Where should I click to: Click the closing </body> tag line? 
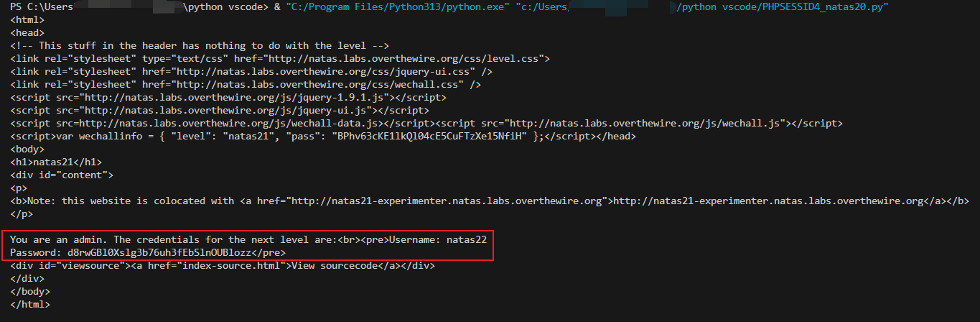pos(29,291)
